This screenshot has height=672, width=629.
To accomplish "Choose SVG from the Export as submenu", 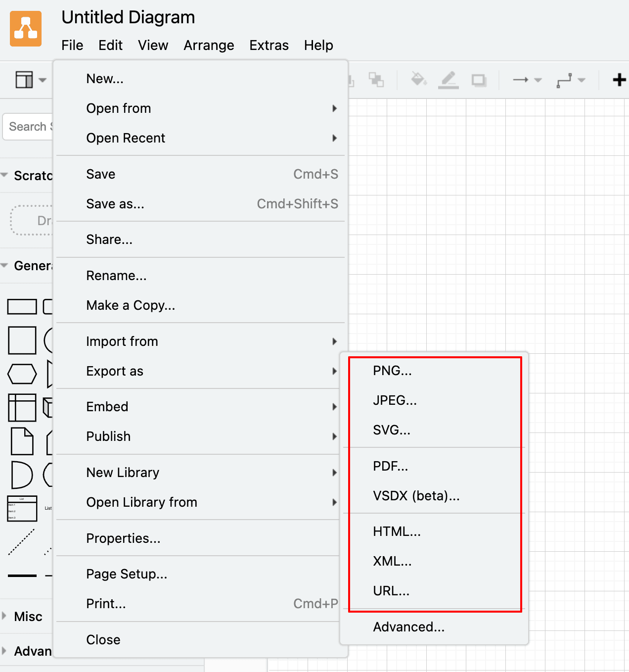I will point(391,430).
